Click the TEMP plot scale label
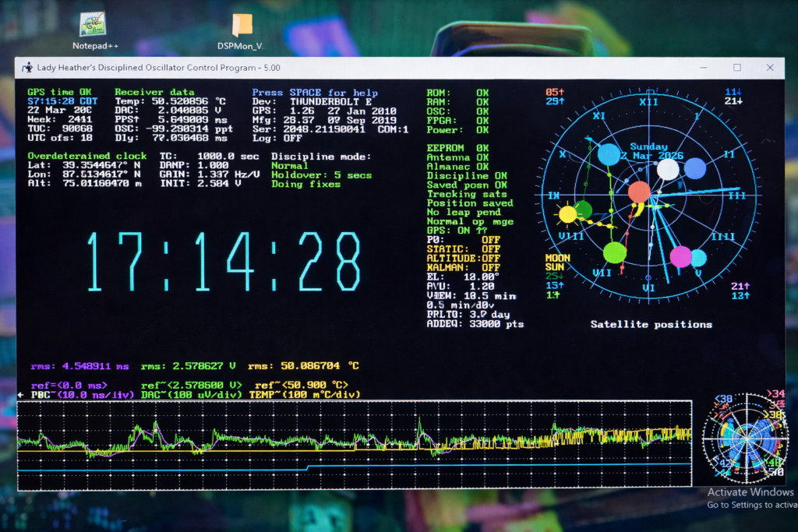Screen dimensions: 798x532 pos(305,395)
